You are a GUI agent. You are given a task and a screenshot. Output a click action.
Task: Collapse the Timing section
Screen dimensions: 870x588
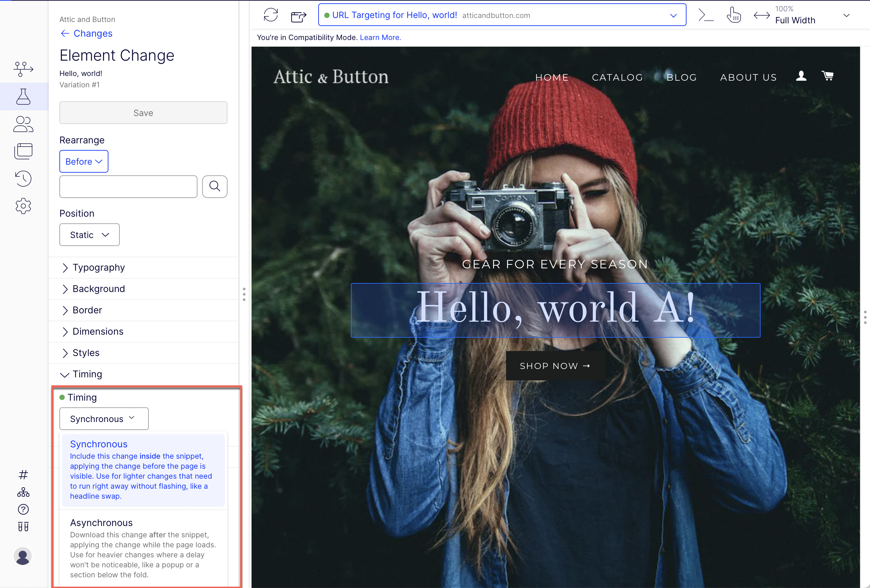87,374
